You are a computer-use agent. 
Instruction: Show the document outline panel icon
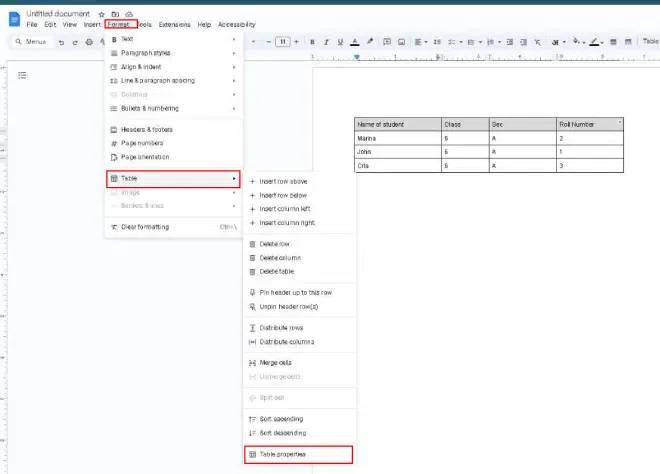point(22,75)
